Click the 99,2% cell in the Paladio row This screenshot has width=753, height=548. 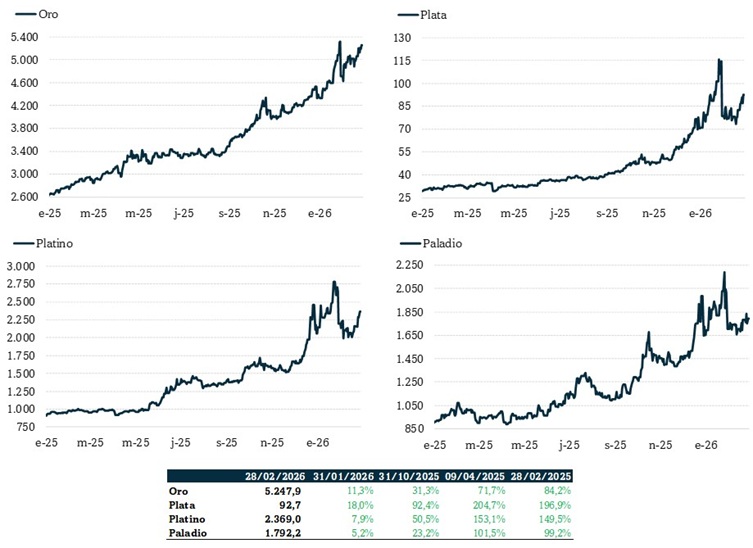pyautogui.click(x=555, y=532)
